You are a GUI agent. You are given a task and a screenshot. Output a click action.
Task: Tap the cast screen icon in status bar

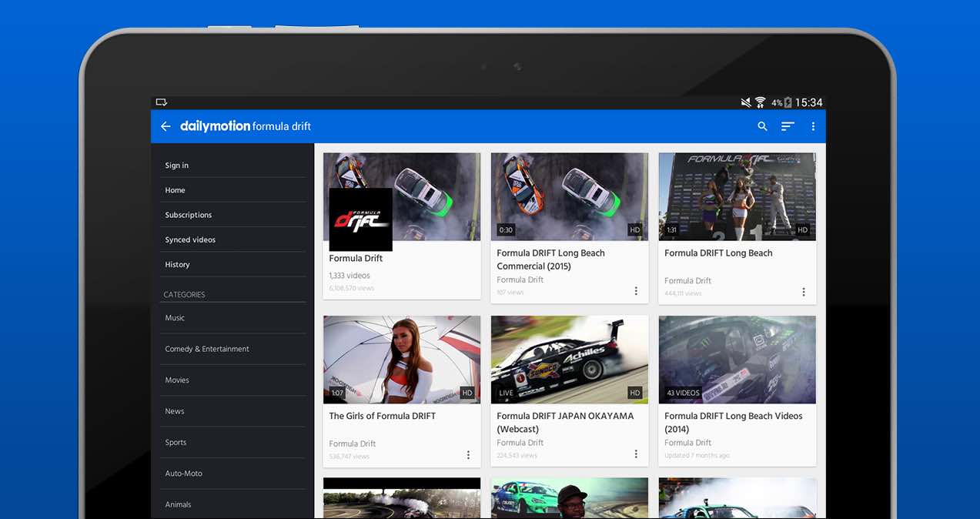click(x=161, y=102)
